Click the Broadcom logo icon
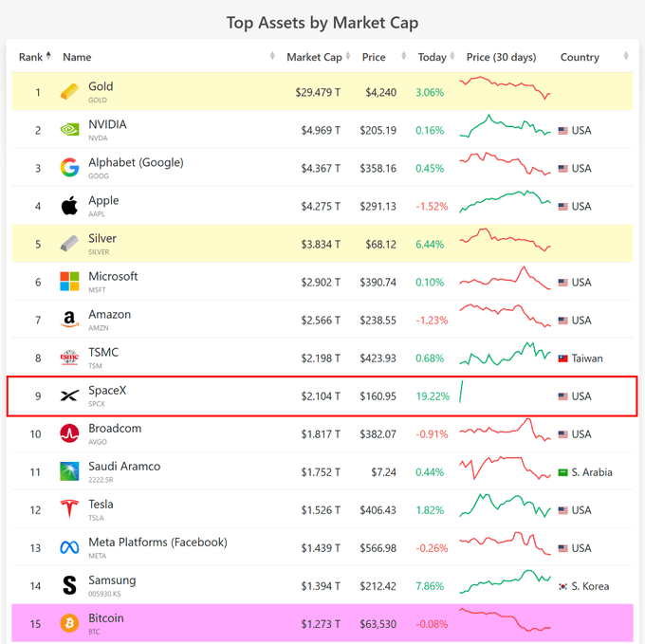 (x=69, y=433)
